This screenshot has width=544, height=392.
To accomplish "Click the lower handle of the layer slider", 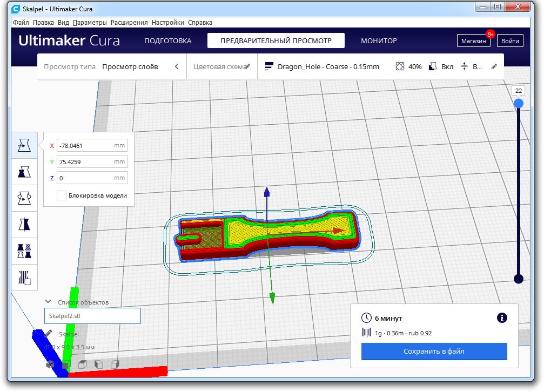I will pos(518,279).
